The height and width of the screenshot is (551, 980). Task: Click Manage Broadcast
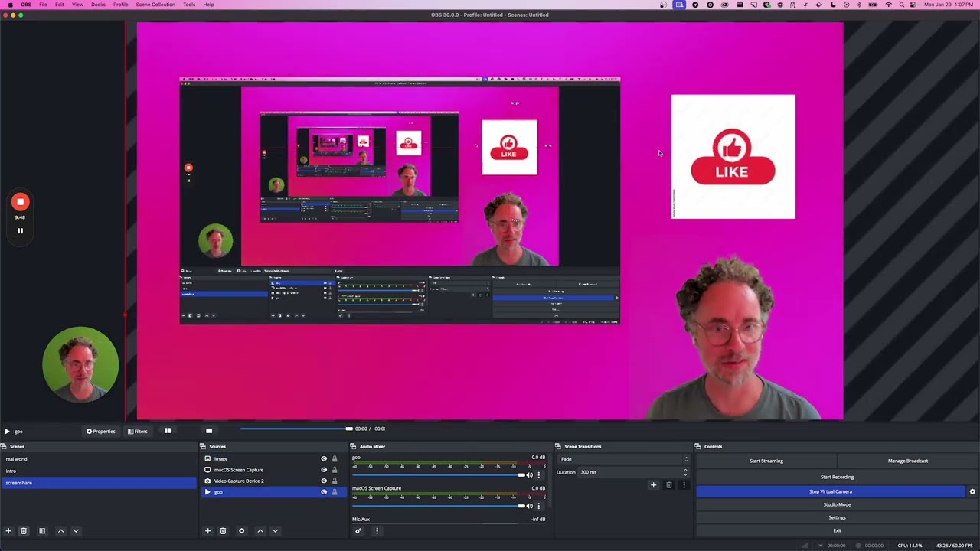point(908,461)
